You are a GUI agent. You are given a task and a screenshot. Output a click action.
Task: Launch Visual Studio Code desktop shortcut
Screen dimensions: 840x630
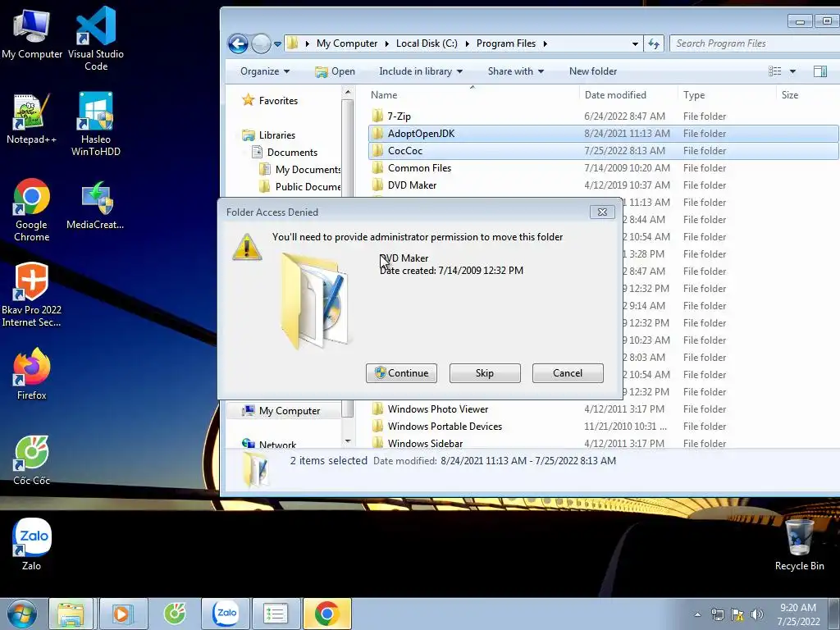tap(96, 39)
